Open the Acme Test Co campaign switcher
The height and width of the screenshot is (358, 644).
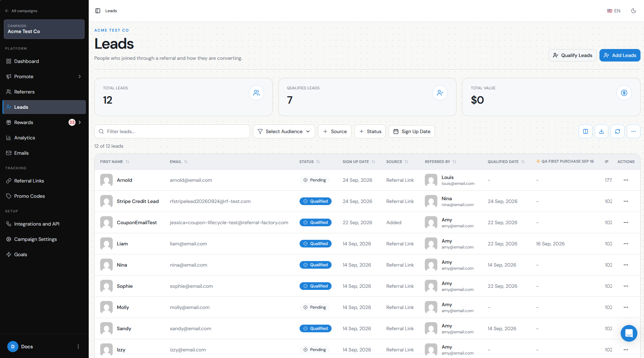44,29
